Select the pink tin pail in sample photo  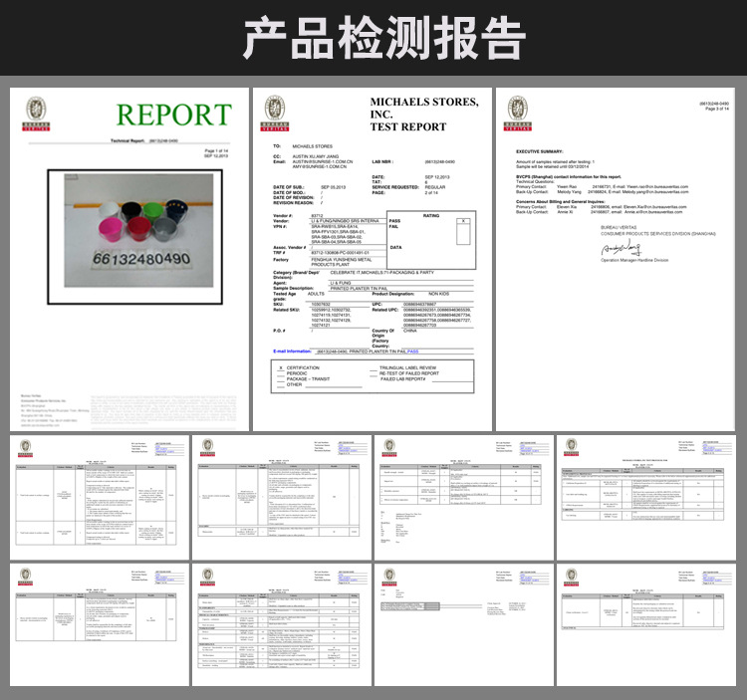(111, 229)
